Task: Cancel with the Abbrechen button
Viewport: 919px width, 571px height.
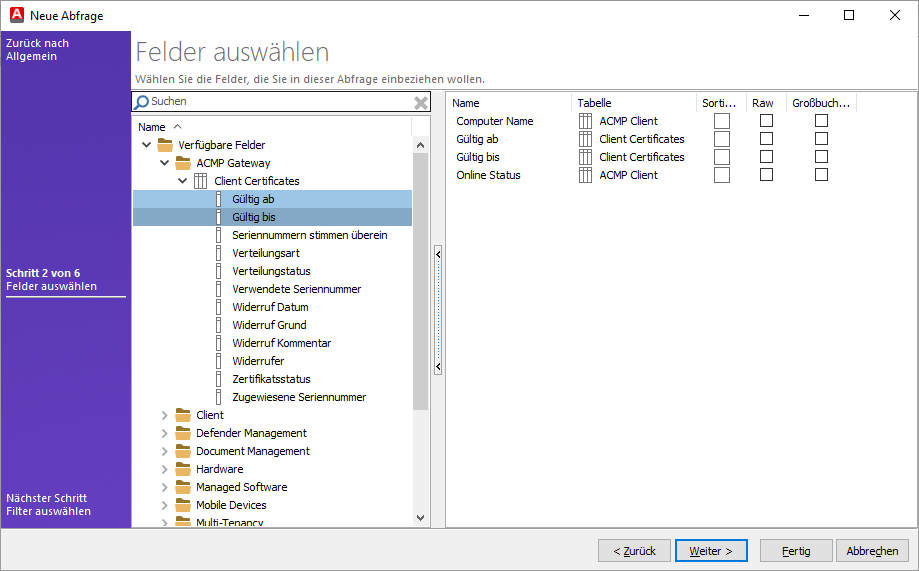Action: click(872, 551)
